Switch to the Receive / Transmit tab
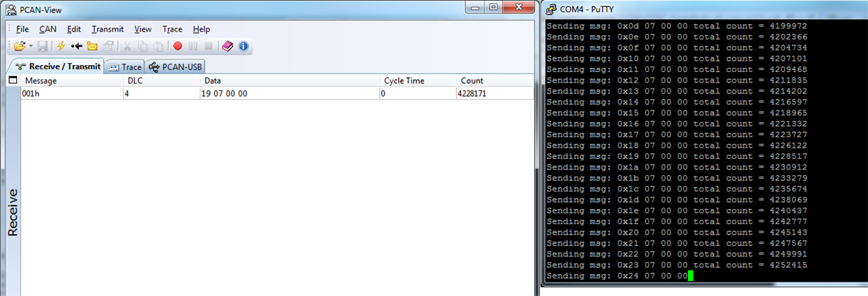 [55, 66]
